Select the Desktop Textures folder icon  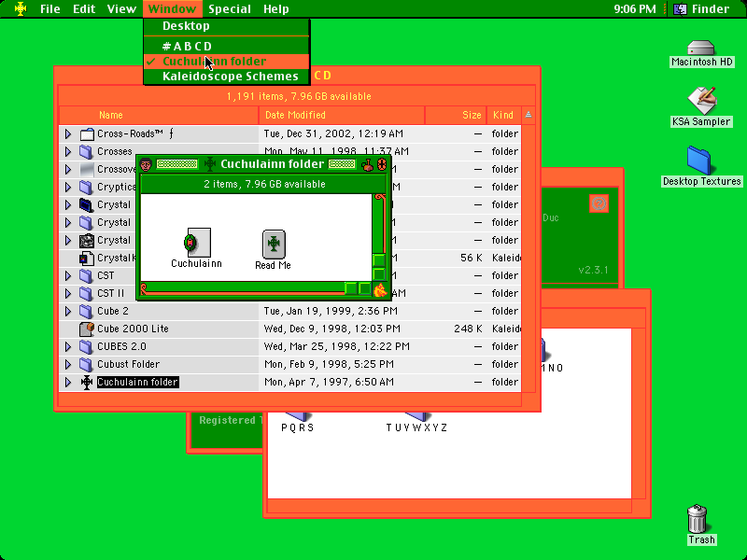pyautogui.click(x=699, y=161)
